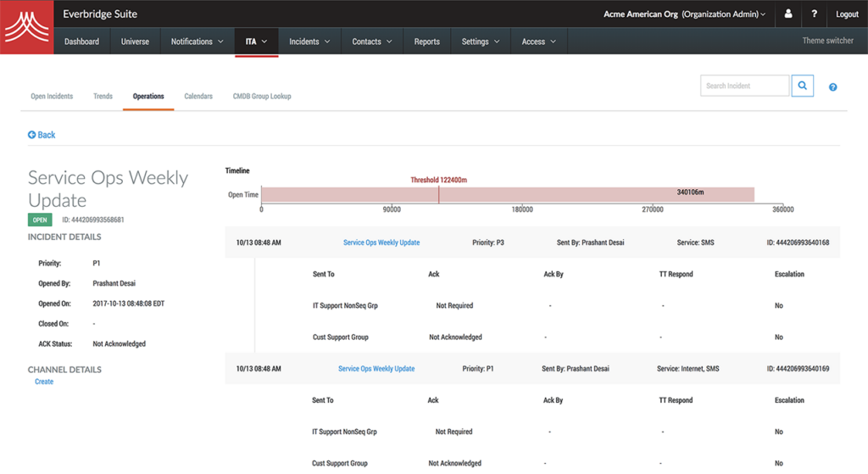
Task: Expand the Notifications dropdown menu
Action: [197, 42]
